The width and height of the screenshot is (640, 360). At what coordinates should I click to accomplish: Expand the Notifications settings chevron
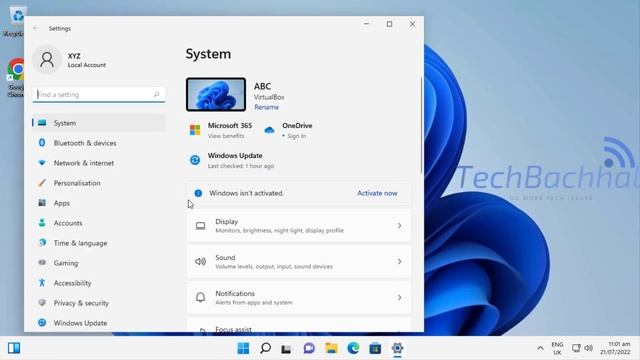click(399, 298)
